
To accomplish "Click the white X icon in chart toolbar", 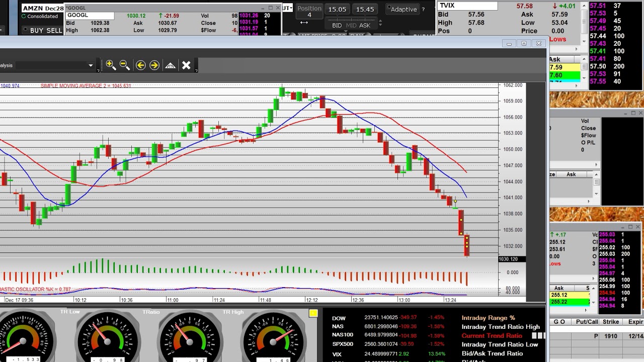I will [x=186, y=65].
